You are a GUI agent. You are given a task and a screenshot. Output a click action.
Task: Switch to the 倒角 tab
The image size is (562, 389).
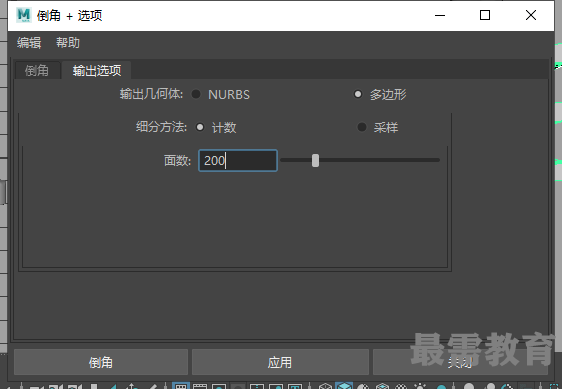37,70
